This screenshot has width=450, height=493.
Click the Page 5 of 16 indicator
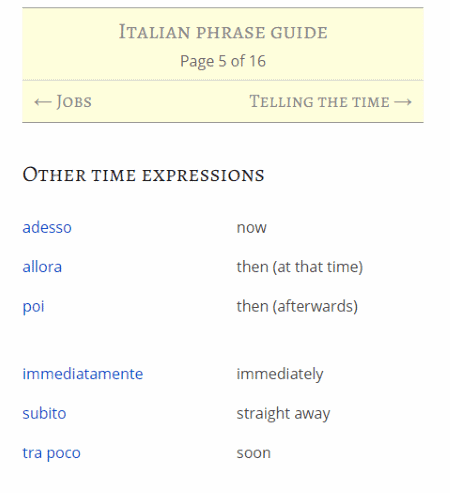pyautogui.click(x=223, y=61)
